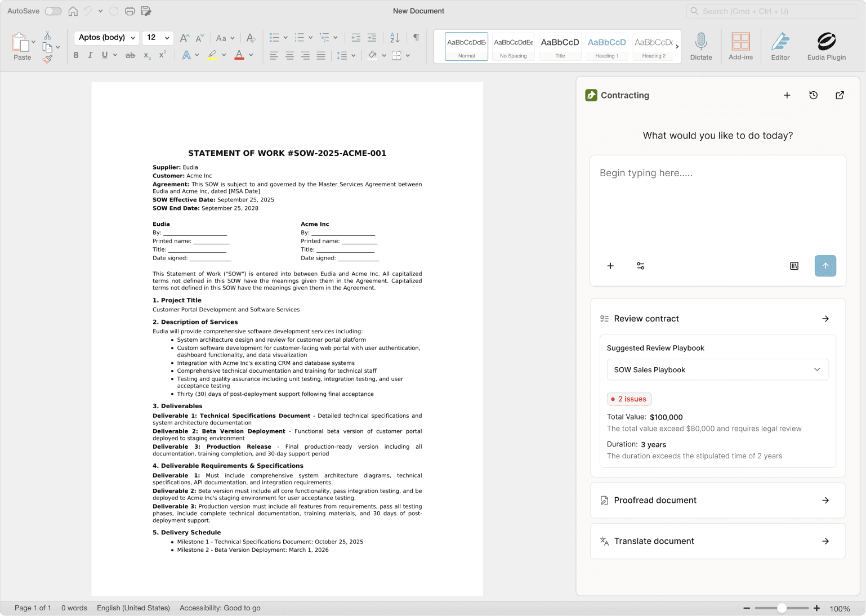The height and width of the screenshot is (616, 866).
Task: Click the Decrease Font Size icon
Action: 200,38
